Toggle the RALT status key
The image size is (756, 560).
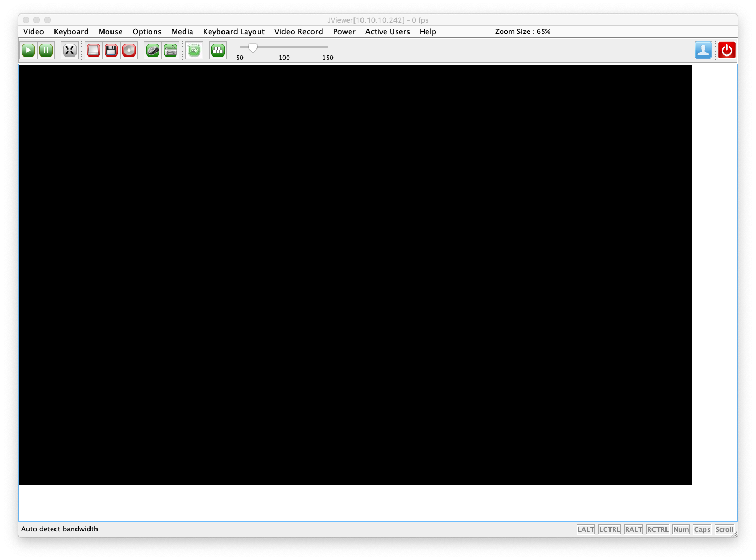[x=633, y=529]
